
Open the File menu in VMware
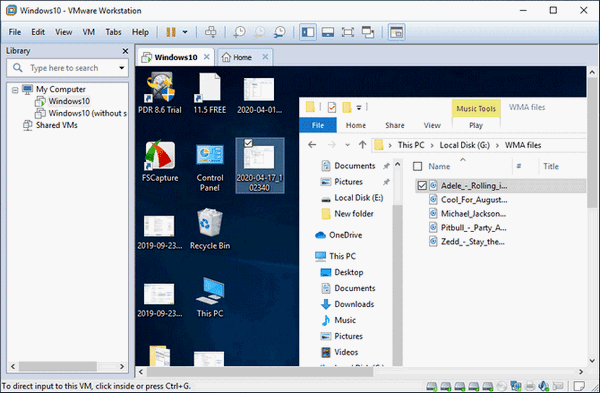tap(15, 32)
